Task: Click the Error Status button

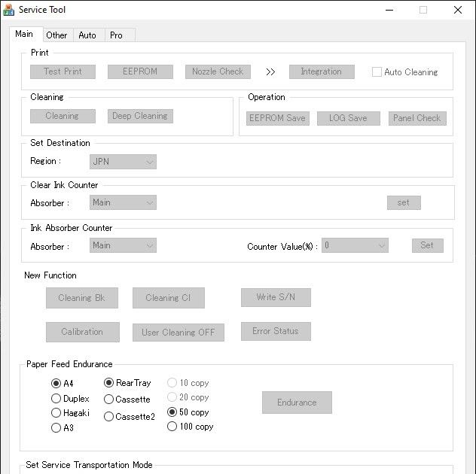Action: pyautogui.click(x=276, y=331)
